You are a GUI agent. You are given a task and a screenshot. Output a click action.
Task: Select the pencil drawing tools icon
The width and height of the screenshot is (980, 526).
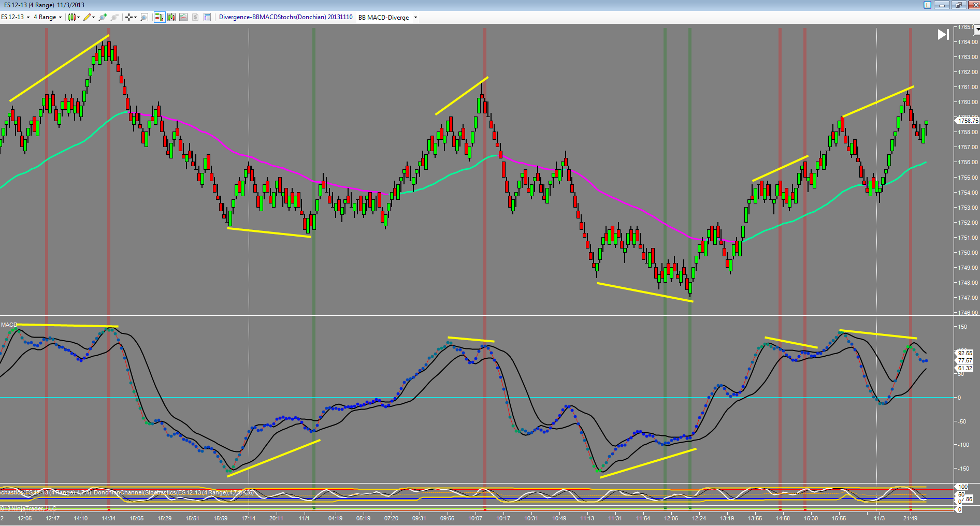87,17
